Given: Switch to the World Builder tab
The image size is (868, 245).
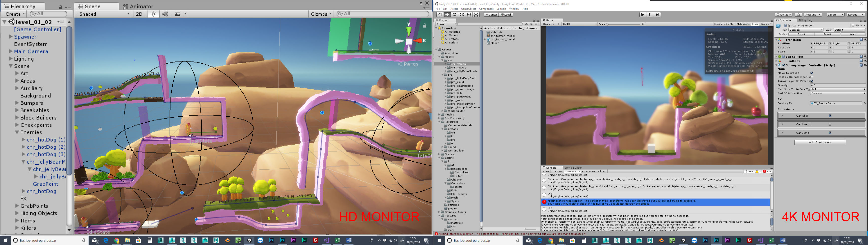Looking at the screenshot, I should click(x=573, y=168).
